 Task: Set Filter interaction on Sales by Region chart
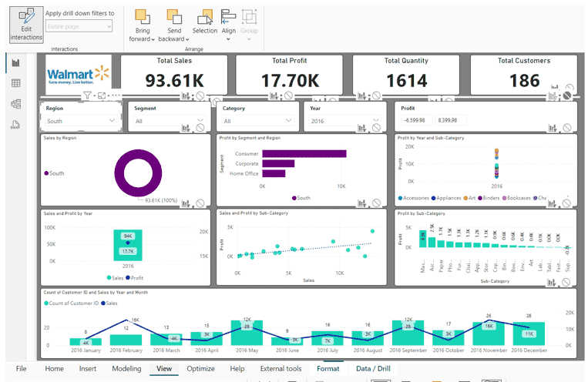click(x=186, y=203)
